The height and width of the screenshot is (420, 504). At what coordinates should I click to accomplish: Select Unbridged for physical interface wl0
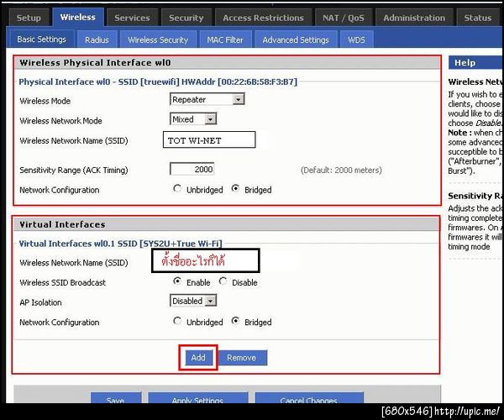pyautogui.click(x=177, y=189)
